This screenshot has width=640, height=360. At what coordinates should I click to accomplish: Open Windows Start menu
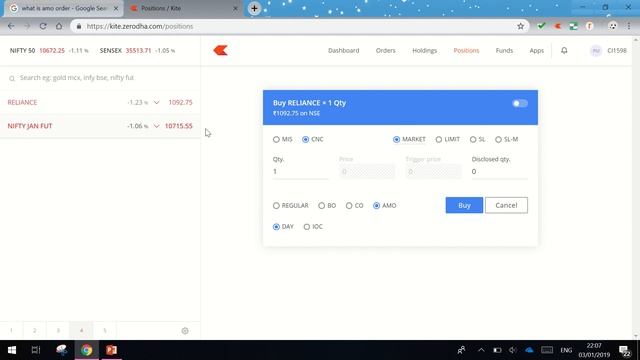12,350
